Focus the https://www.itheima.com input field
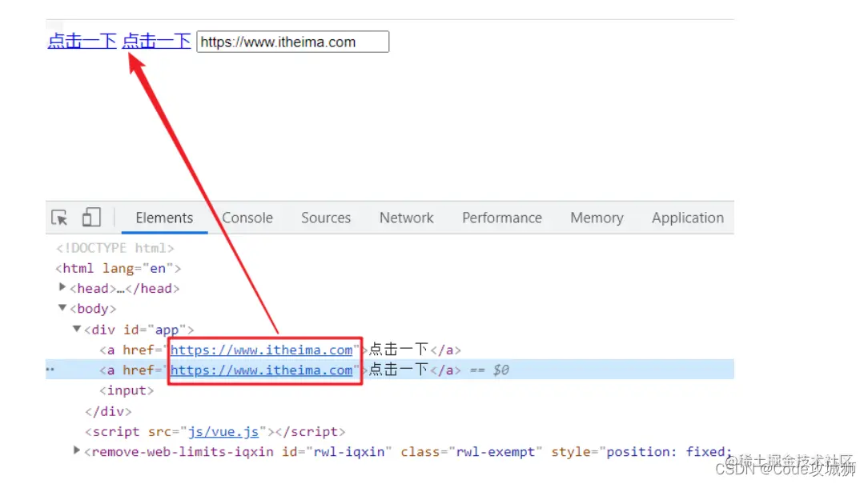 [x=293, y=42]
